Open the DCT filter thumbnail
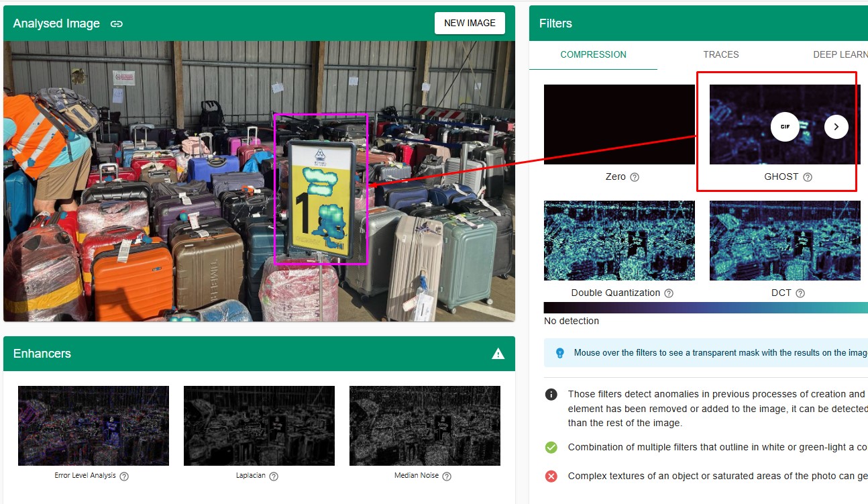 785,240
